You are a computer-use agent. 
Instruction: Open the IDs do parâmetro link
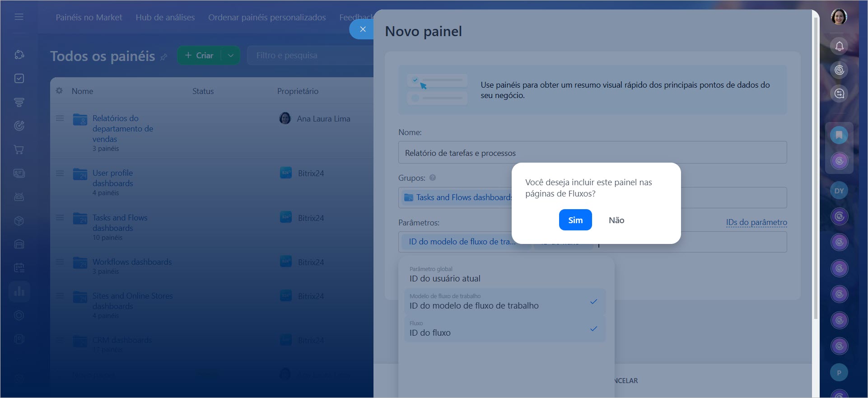756,222
